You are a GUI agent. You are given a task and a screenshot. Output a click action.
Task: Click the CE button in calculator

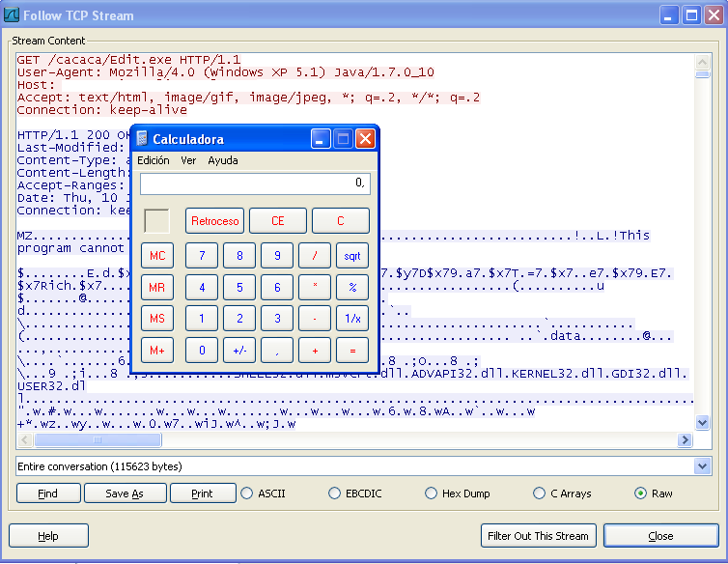point(278,221)
